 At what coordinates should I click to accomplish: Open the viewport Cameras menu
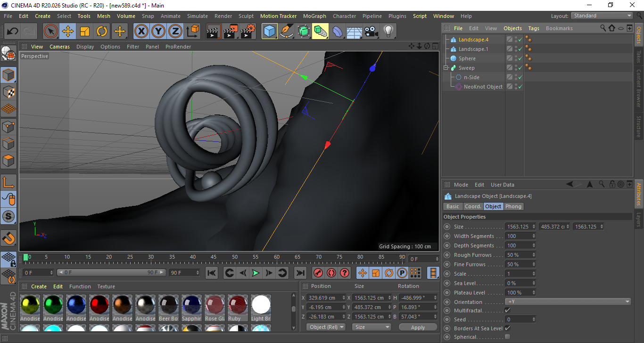pyautogui.click(x=59, y=47)
